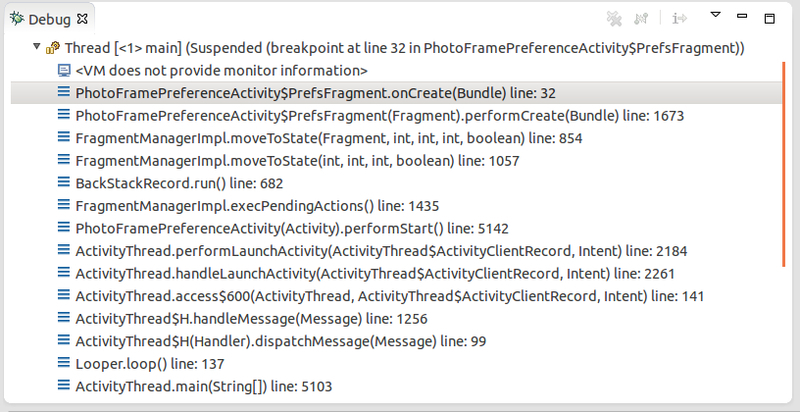Click the orange vertical scrollbar
The height and width of the screenshot is (412, 800).
click(x=784, y=164)
